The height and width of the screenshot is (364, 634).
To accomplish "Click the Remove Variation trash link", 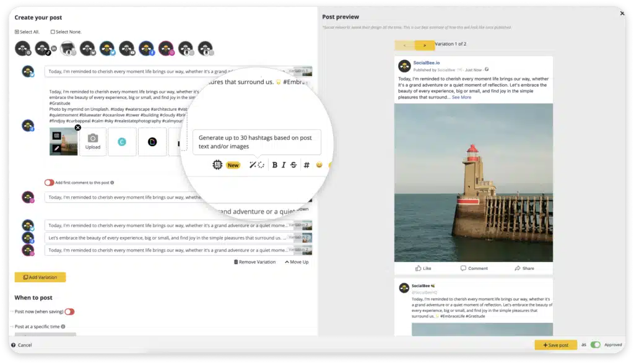I will [x=254, y=262].
